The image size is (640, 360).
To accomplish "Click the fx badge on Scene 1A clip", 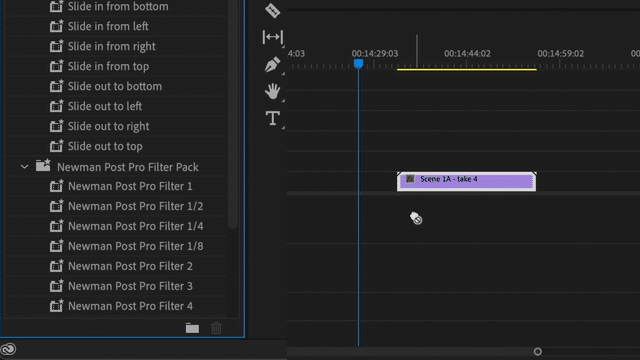I will (x=410, y=179).
